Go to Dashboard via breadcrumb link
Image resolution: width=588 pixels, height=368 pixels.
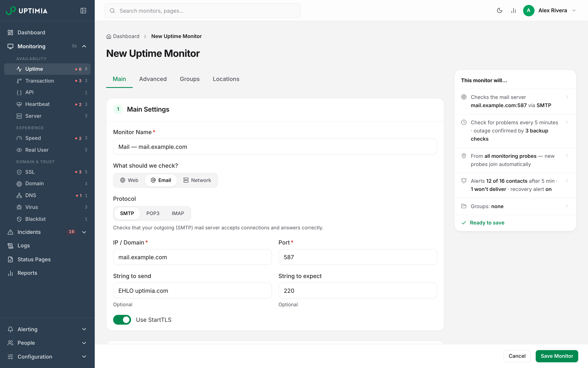click(123, 36)
